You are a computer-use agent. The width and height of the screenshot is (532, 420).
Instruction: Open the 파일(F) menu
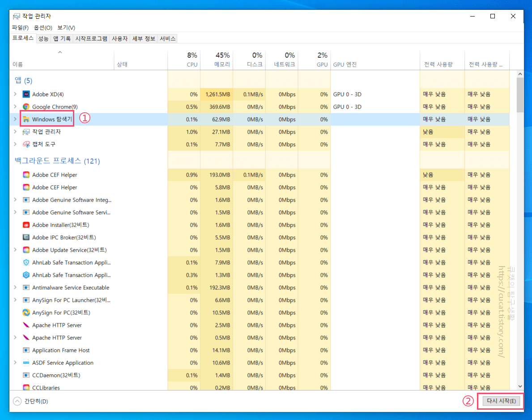tap(20, 27)
